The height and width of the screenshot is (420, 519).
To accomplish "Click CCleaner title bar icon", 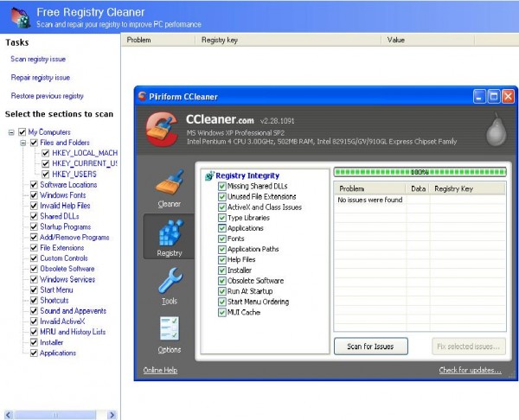I will click(x=142, y=96).
